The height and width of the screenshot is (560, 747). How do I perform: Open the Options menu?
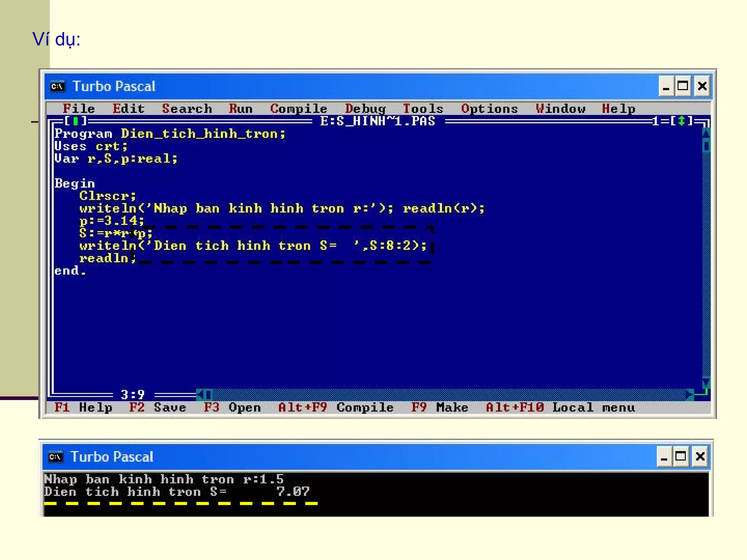489,109
